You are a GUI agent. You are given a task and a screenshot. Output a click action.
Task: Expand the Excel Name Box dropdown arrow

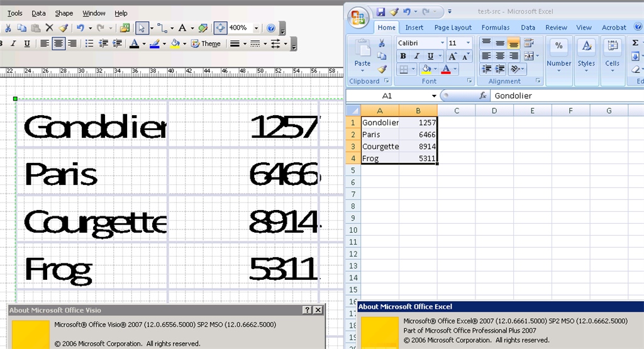(x=434, y=96)
